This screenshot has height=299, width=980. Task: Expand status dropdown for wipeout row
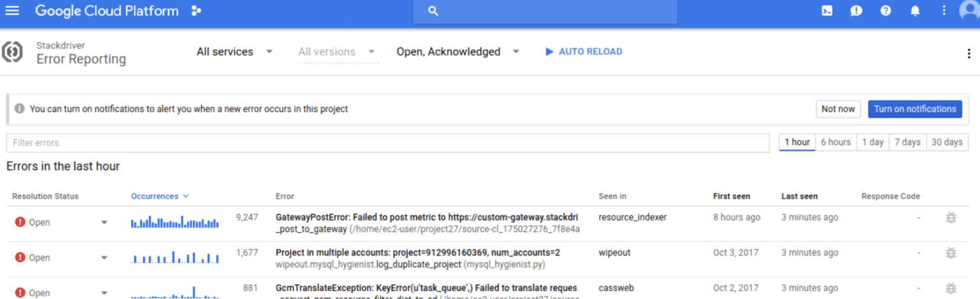(105, 257)
